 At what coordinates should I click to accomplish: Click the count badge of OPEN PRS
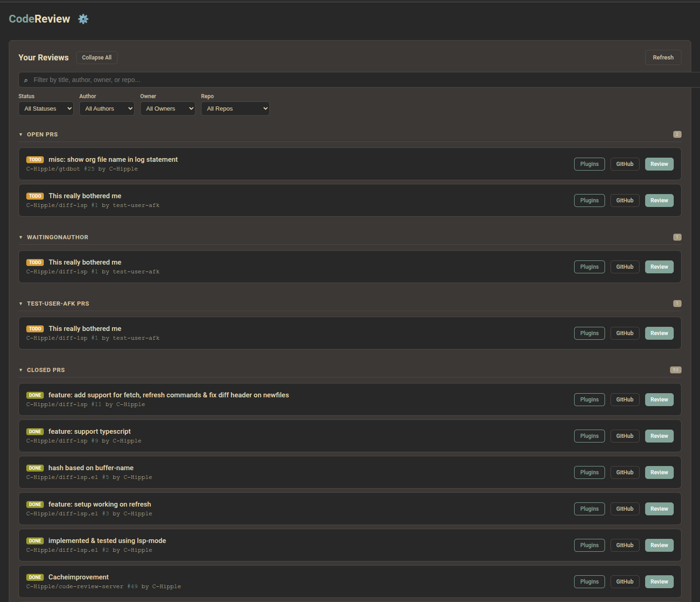point(677,135)
